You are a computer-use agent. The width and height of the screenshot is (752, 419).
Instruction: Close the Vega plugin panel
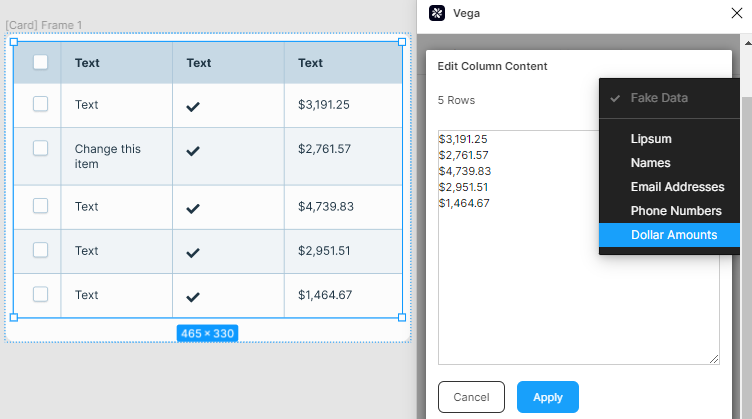(737, 13)
